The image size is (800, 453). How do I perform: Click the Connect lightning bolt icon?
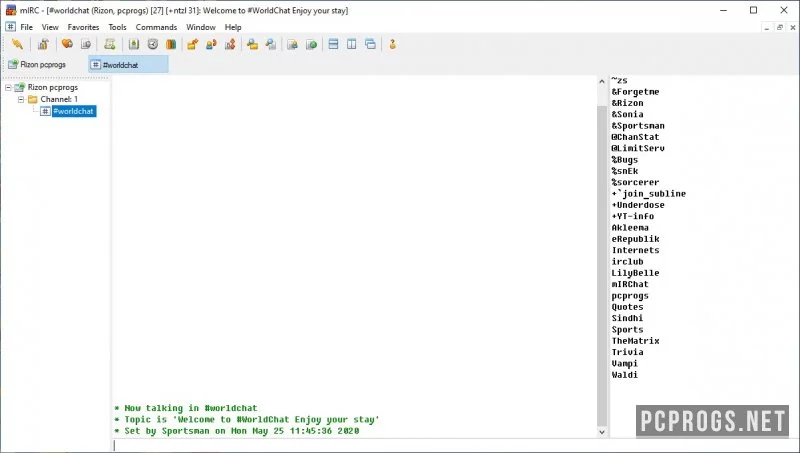pos(17,44)
